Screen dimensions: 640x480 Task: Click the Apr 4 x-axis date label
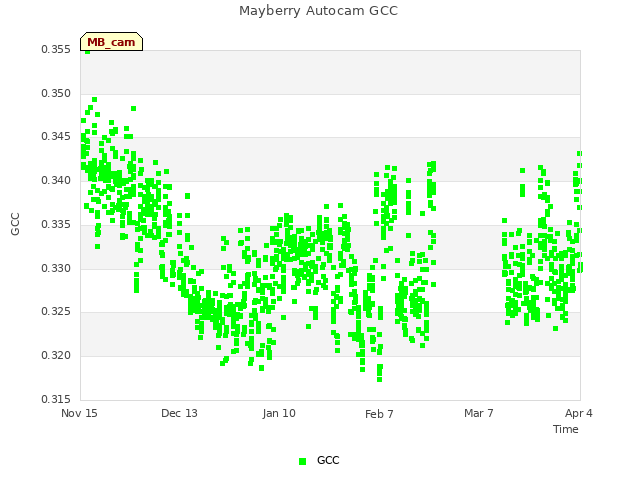[x=579, y=413]
